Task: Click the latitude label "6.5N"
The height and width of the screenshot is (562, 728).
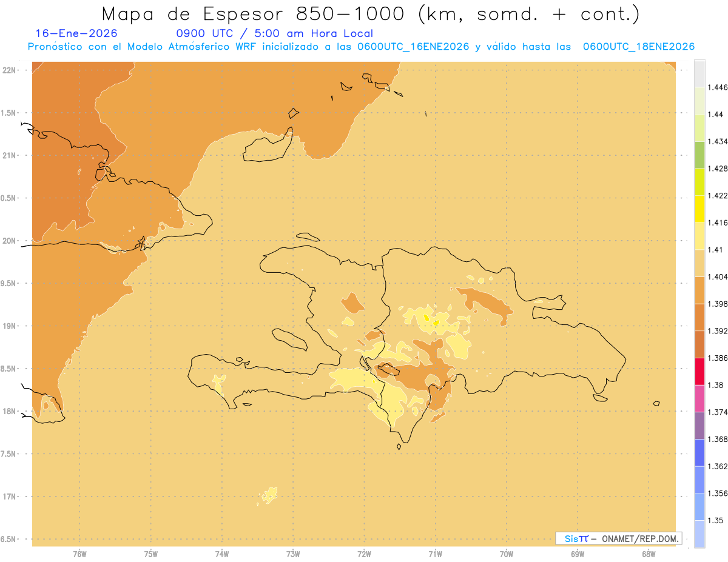Action: [8, 539]
